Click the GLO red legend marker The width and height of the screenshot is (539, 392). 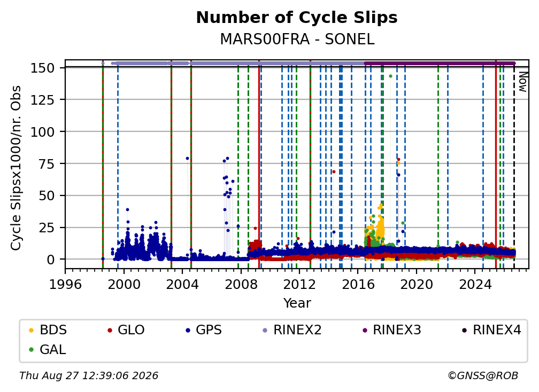[x=110, y=330]
